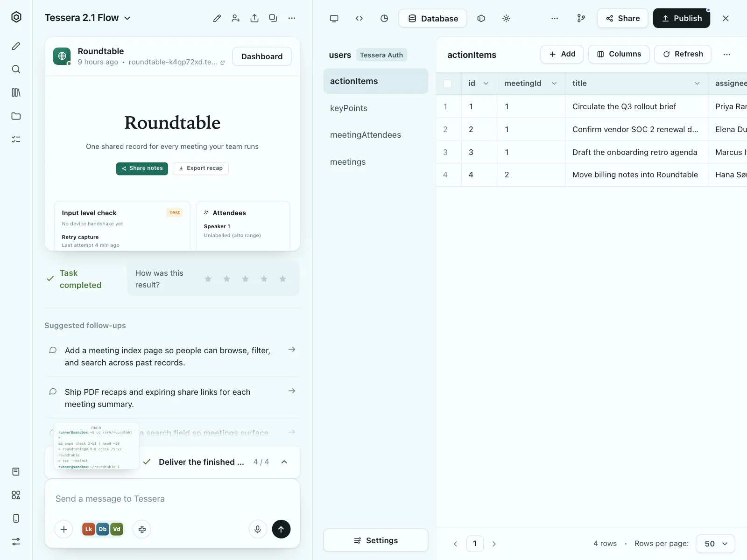747x560 pixels.
Task: Open the id column sort dropdown
Action: point(486,84)
